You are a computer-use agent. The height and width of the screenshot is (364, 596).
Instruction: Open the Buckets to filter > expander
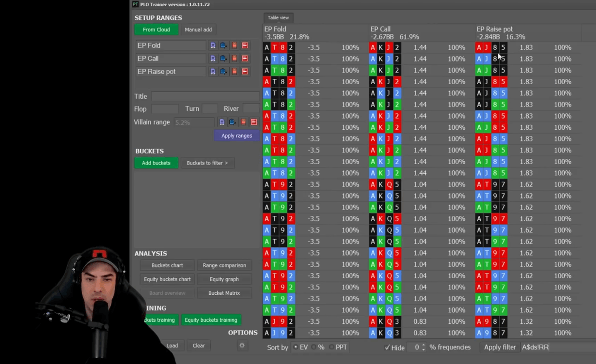coord(207,163)
